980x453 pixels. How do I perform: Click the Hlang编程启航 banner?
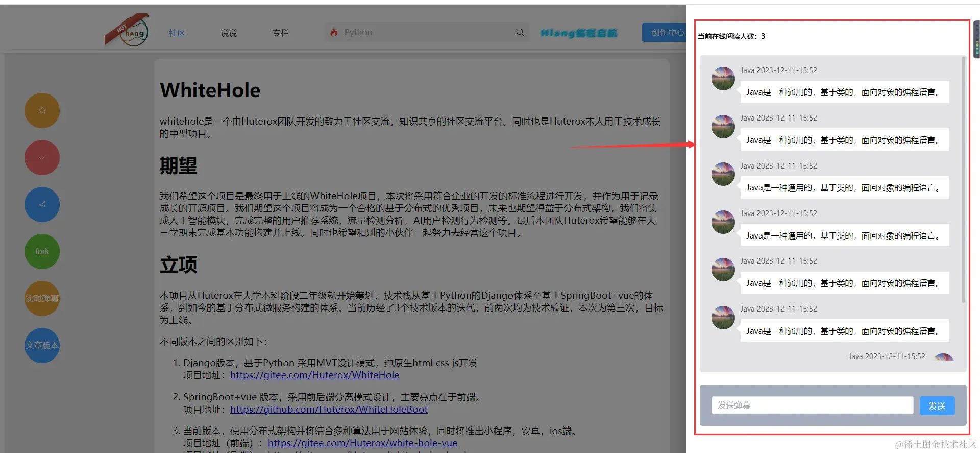pos(579,33)
